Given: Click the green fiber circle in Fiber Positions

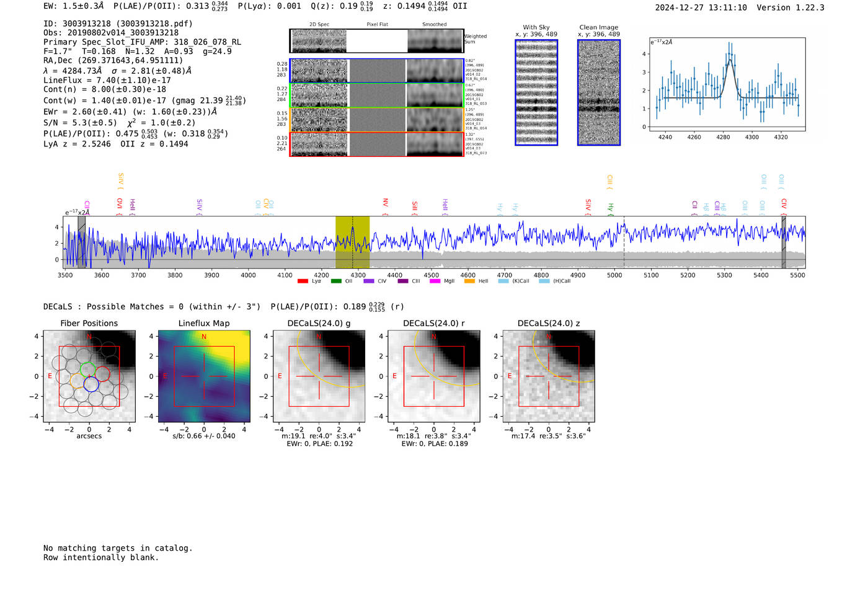Looking at the screenshot, I should (x=87, y=369).
